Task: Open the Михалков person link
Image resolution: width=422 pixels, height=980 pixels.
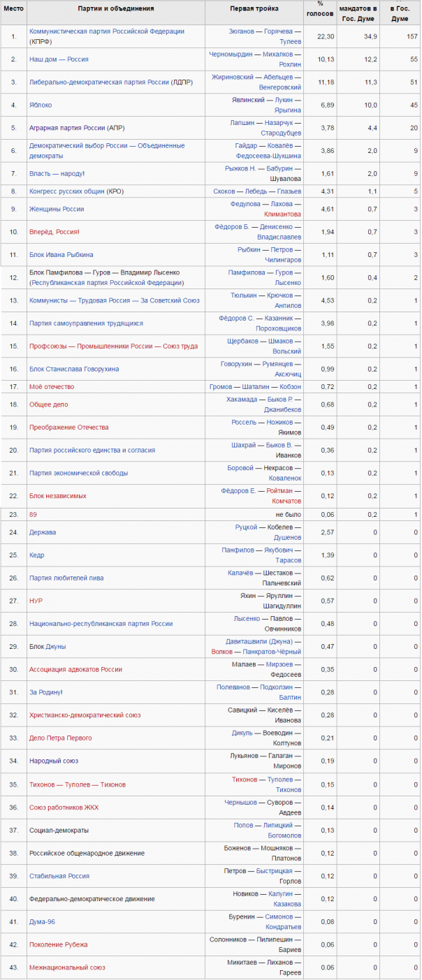Action: tap(278, 54)
